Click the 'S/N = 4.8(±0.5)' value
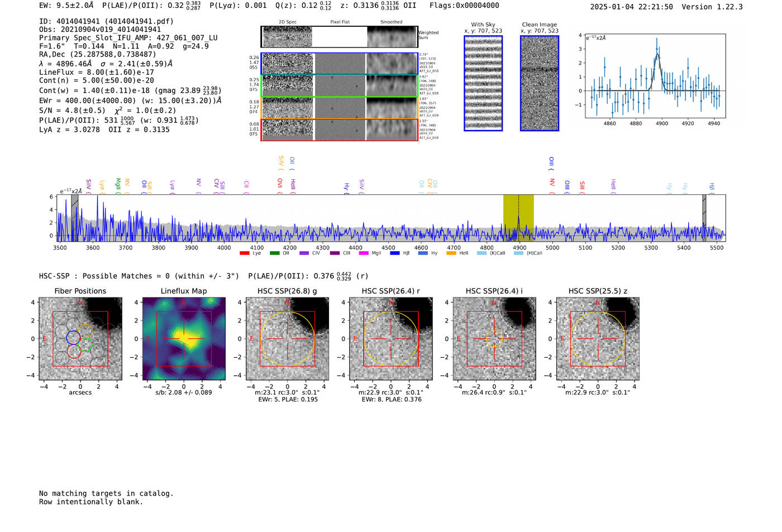782x532 pixels. coord(73,111)
